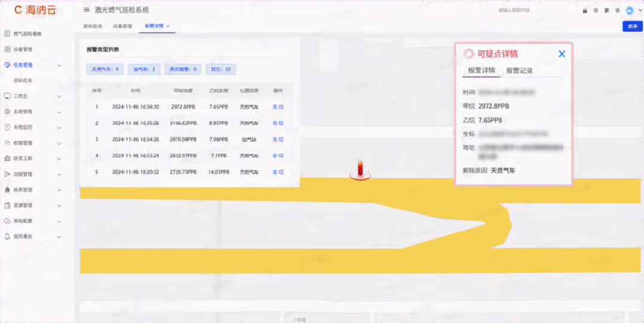Click the 燃气巡检看板 icon in the sidebar
This screenshot has height=323, width=644.
point(7,33)
